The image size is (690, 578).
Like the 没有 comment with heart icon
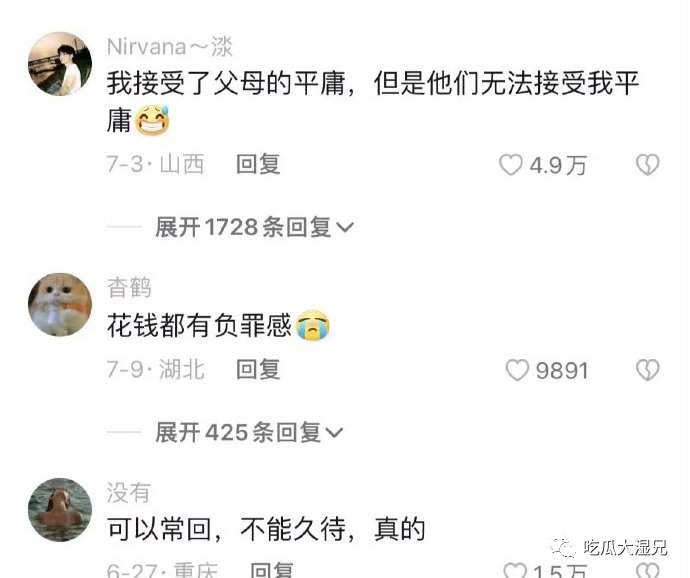(x=515, y=571)
